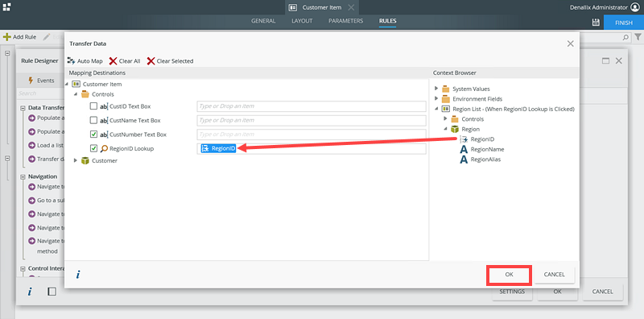The width and height of the screenshot is (644, 319).
Task: Expand the System Values node
Action: (436, 89)
